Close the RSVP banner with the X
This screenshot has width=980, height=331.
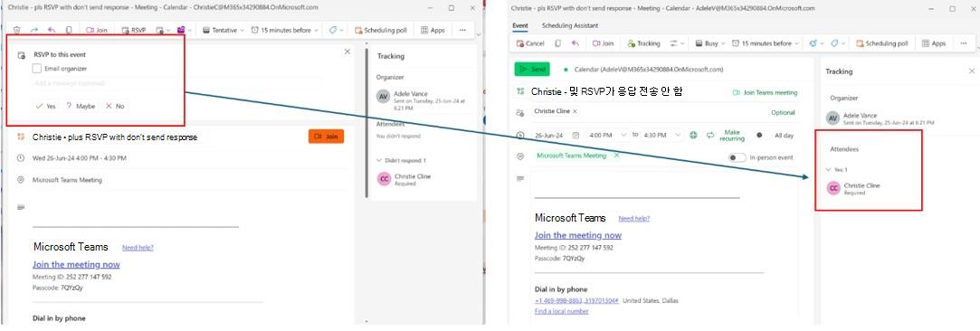347,52
